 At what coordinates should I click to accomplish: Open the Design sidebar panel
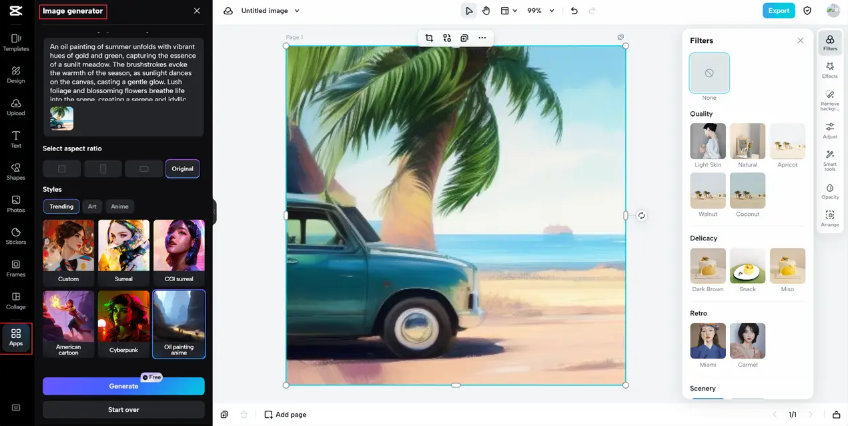pyautogui.click(x=16, y=75)
